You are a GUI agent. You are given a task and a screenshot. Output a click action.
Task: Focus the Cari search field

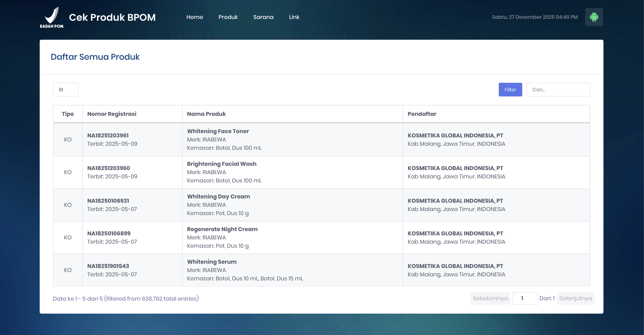pos(558,90)
